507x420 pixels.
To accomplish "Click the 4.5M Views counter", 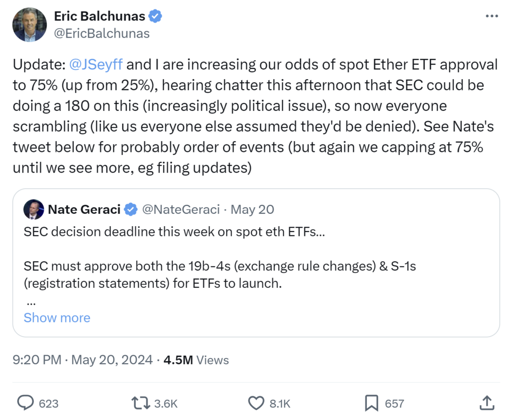I will pos(197,360).
